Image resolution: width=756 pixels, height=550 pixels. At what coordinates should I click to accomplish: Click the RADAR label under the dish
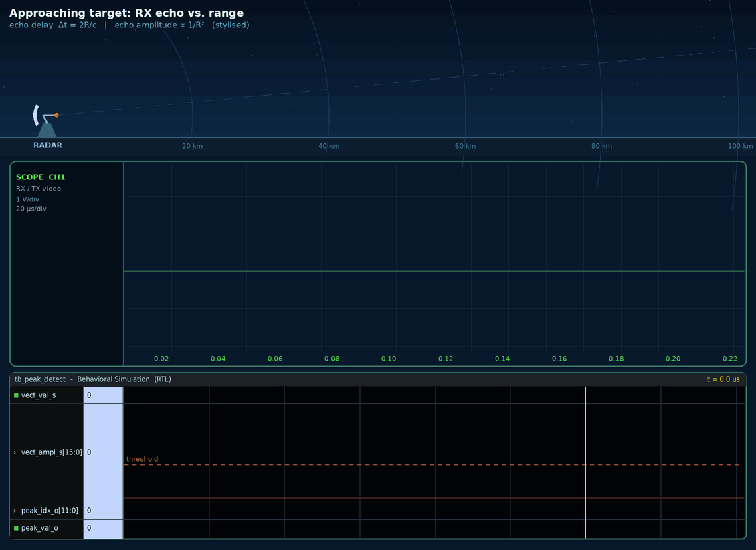pyautogui.click(x=48, y=145)
